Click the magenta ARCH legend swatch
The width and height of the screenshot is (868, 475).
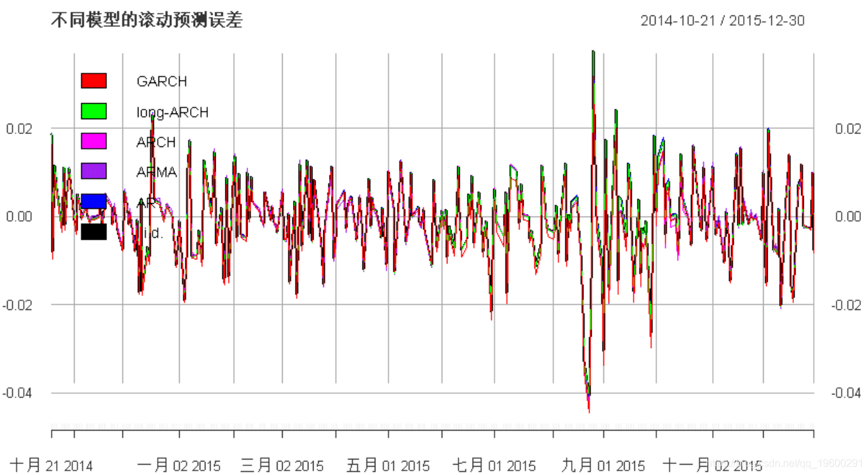pos(93,141)
